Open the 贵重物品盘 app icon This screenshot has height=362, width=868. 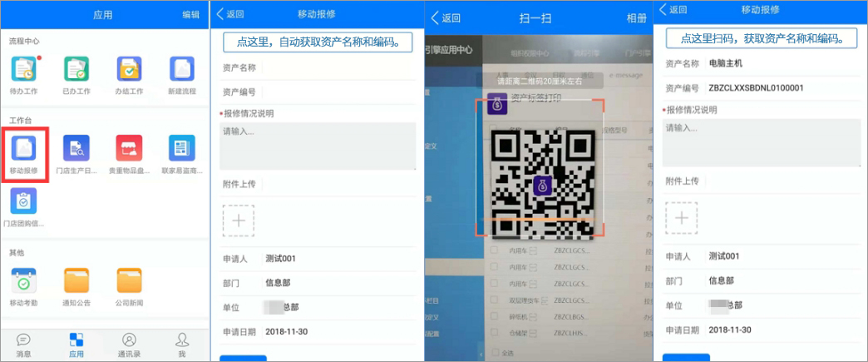(129, 148)
